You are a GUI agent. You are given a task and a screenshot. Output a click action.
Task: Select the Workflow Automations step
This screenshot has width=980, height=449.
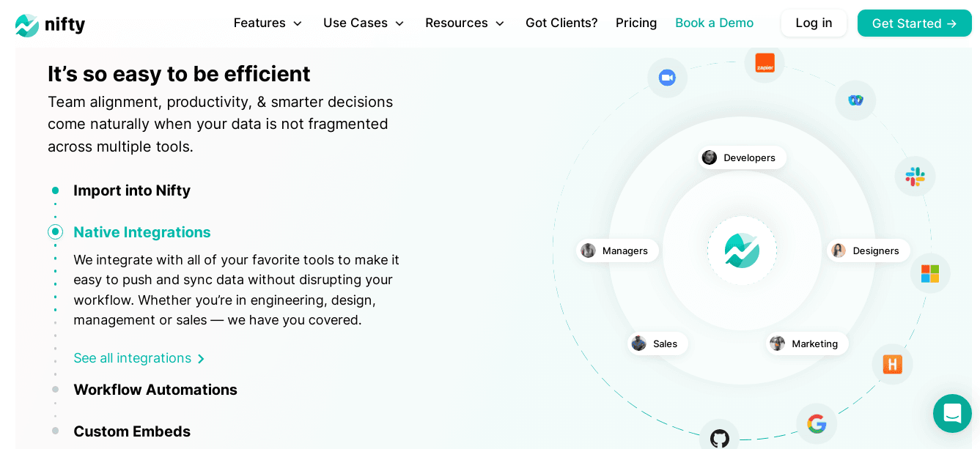coord(155,390)
